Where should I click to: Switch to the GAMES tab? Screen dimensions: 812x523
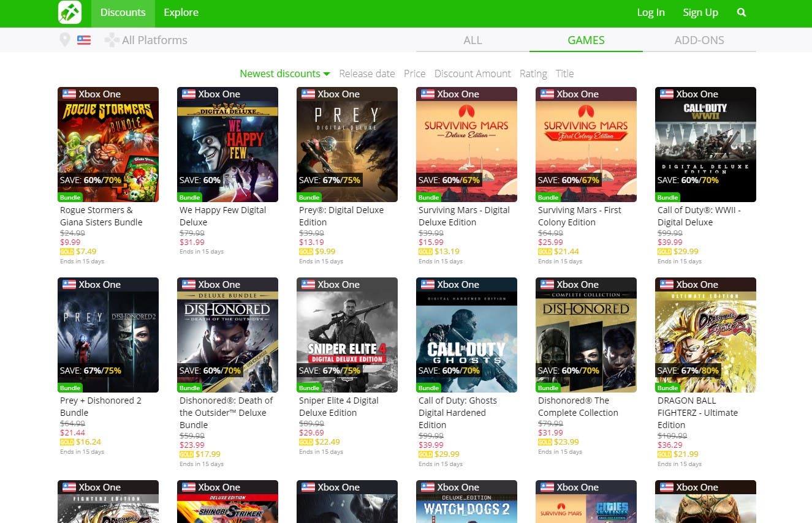[586, 40]
